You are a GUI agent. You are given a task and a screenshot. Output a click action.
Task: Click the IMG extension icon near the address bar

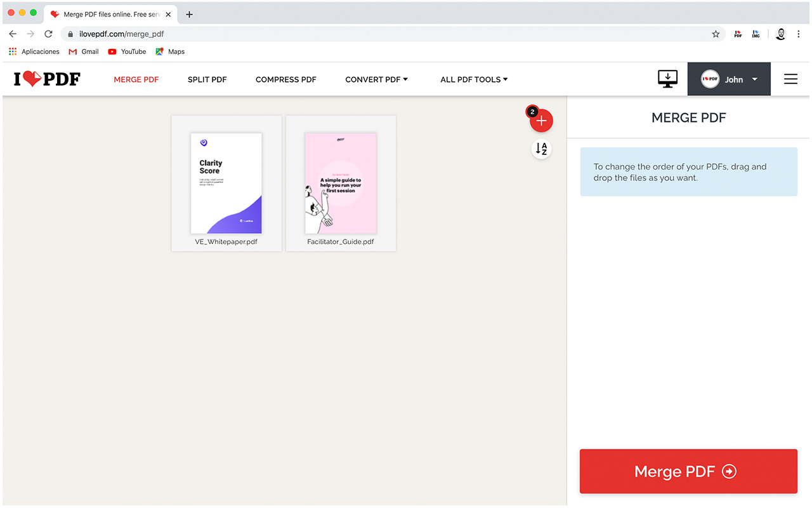click(x=756, y=34)
